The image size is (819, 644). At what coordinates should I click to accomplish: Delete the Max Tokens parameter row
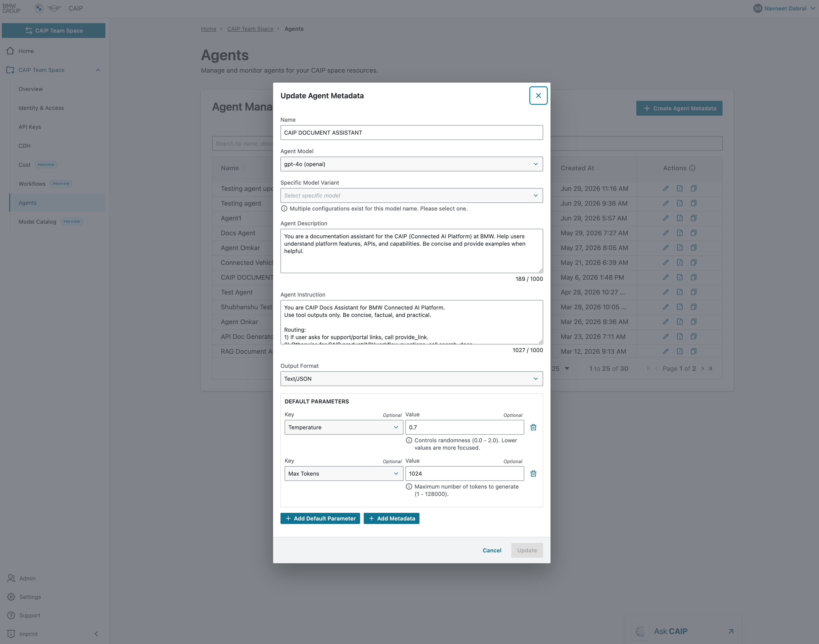[x=533, y=474]
